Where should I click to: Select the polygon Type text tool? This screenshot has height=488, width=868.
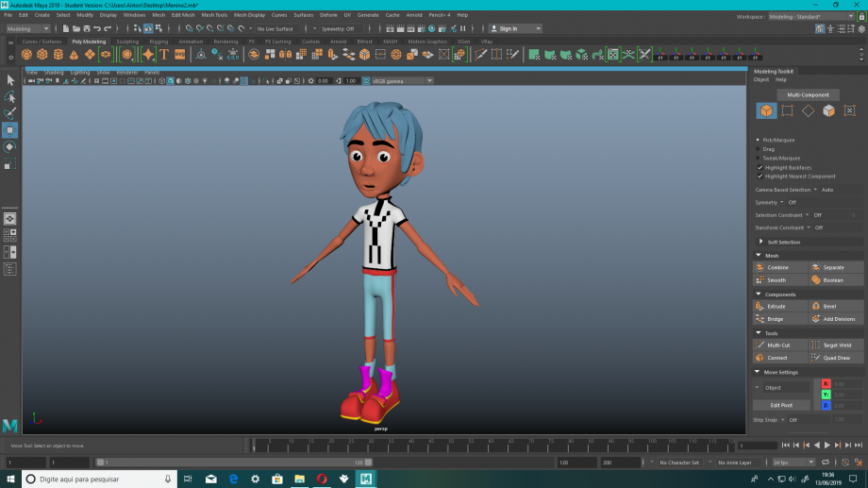tap(164, 55)
